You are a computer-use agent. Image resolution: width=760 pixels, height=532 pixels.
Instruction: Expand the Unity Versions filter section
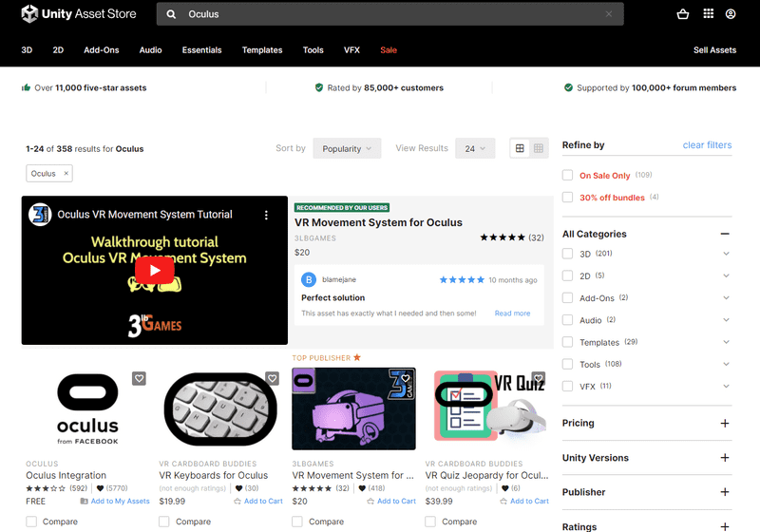(725, 457)
